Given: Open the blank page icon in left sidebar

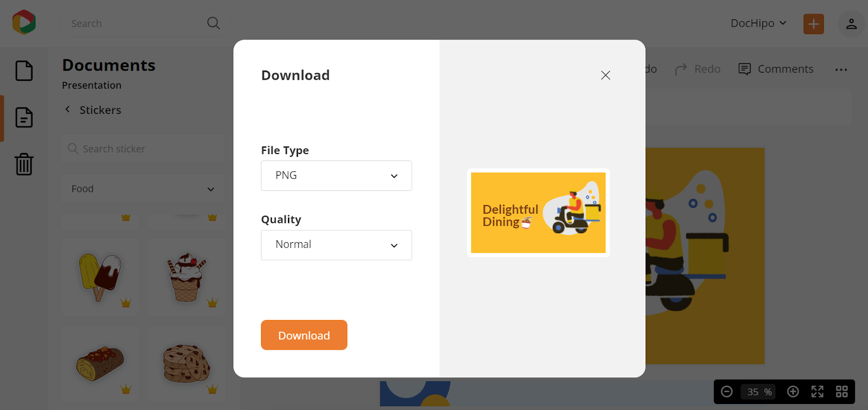Looking at the screenshot, I should point(24,71).
